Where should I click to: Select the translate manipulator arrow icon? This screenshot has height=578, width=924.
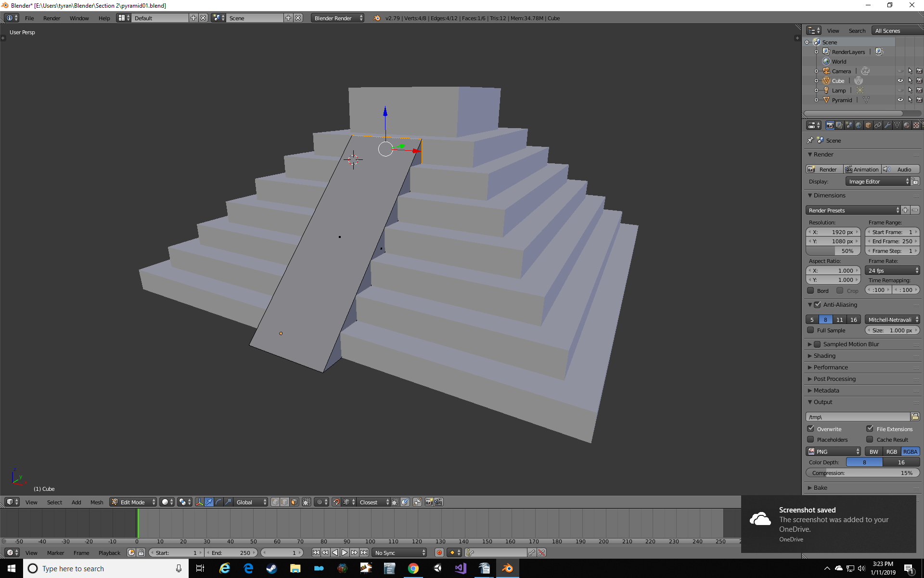[209, 502]
